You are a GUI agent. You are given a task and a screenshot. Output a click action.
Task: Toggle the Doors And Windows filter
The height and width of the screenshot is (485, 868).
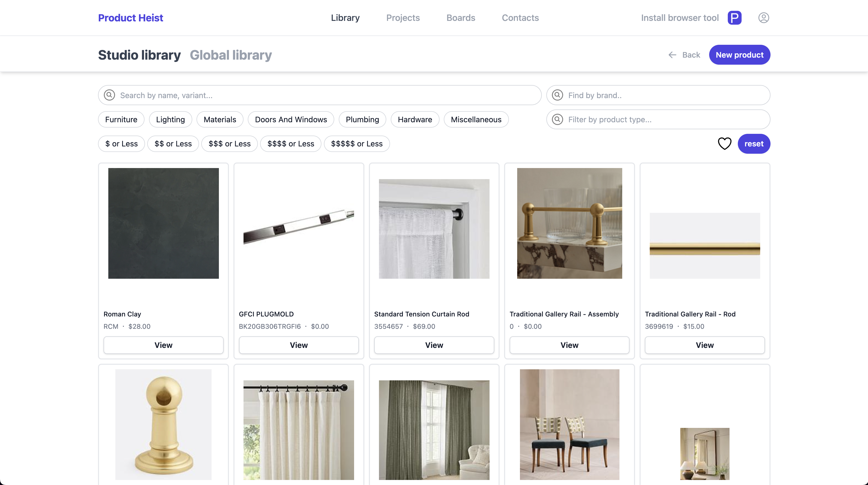click(x=291, y=119)
